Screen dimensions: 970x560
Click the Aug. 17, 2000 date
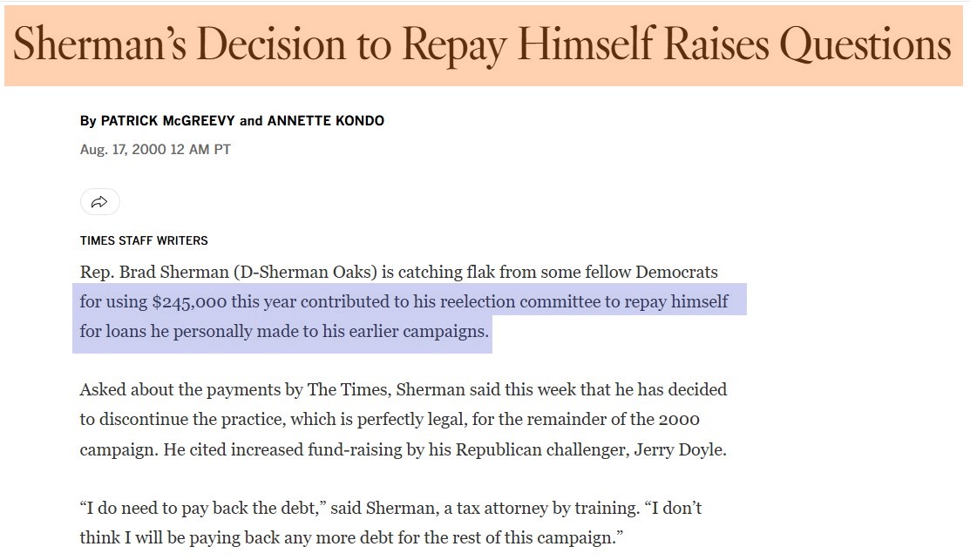tap(123, 150)
